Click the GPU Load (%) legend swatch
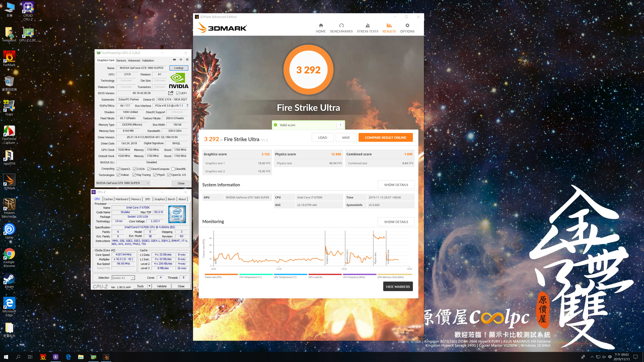This screenshot has width=644, height=362. (325, 274)
